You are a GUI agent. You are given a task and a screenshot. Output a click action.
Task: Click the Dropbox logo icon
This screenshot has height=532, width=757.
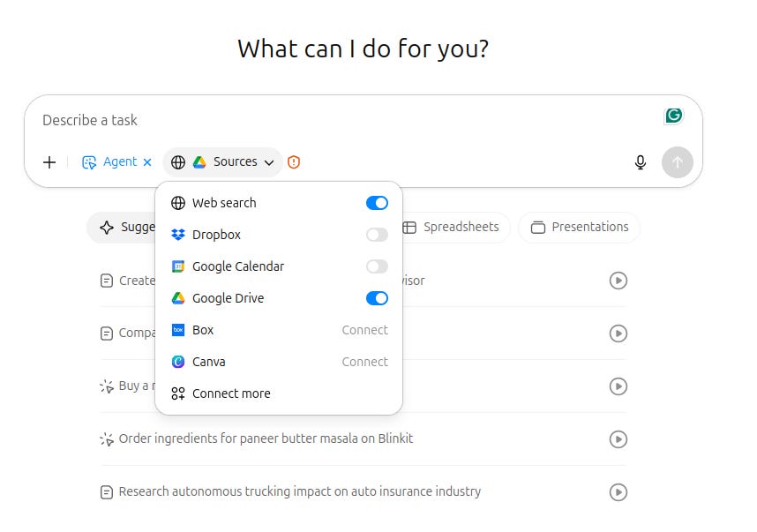click(178, 235)
